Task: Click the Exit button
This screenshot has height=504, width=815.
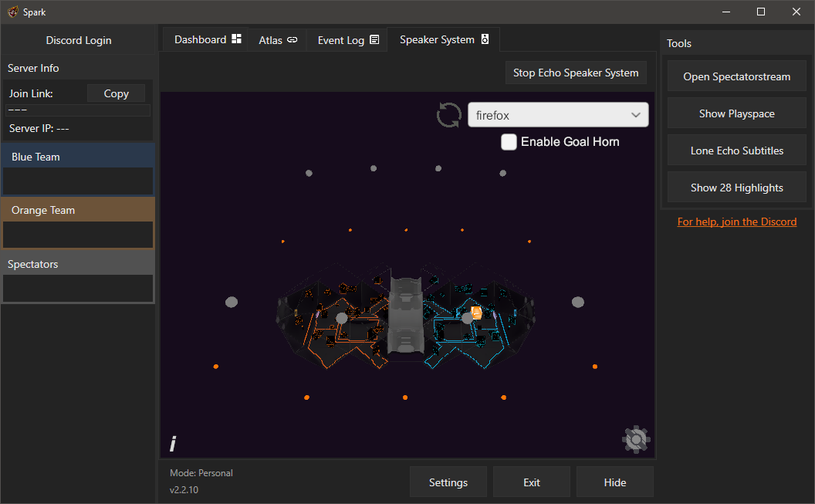Action: (531, 482)
